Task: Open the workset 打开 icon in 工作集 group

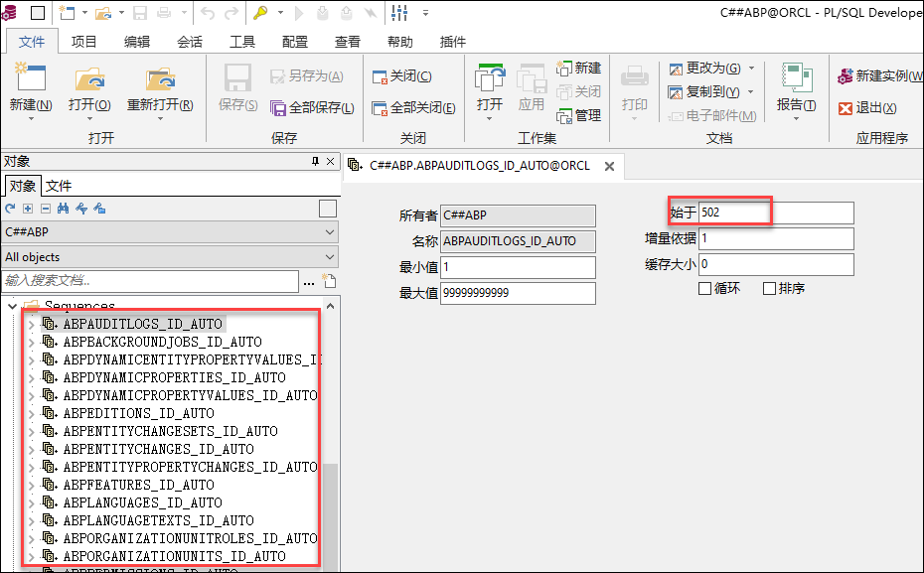Action: (490, 79)
